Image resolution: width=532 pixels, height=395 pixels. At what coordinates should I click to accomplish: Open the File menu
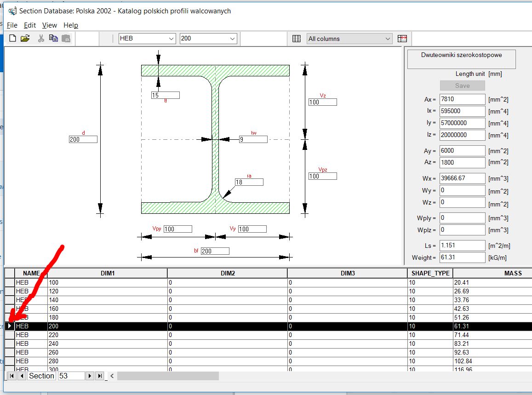(x=12, y=25)
